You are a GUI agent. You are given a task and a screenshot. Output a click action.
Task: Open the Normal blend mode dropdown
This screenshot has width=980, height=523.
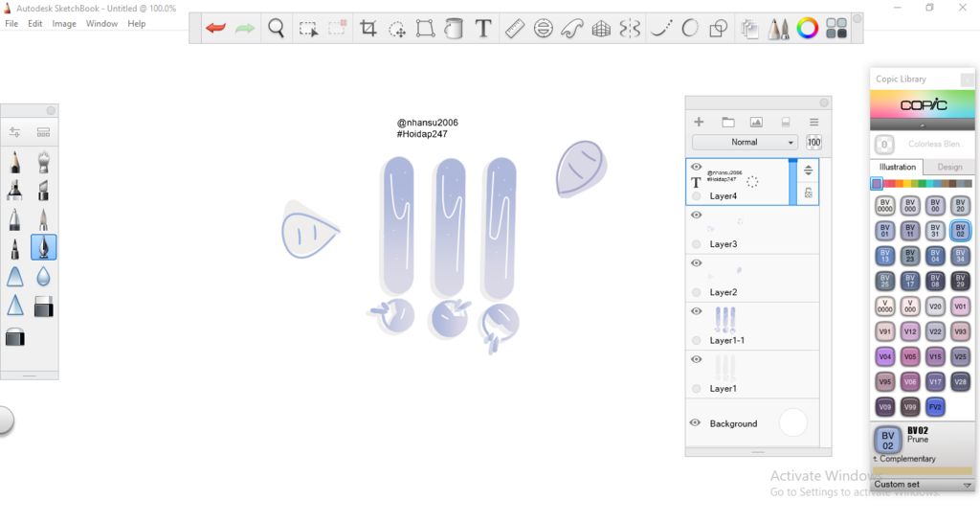pos(746,142)
